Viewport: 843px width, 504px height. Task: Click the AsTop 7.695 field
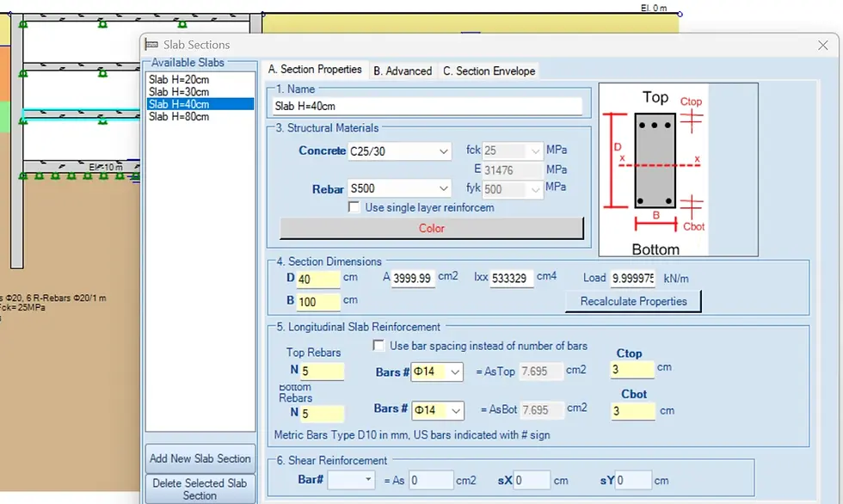541,372
